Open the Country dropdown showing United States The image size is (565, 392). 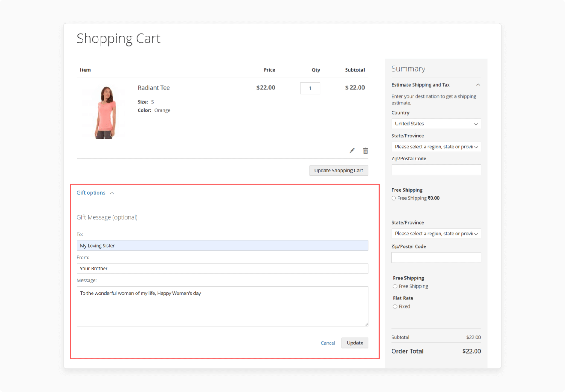click(436, 124)
